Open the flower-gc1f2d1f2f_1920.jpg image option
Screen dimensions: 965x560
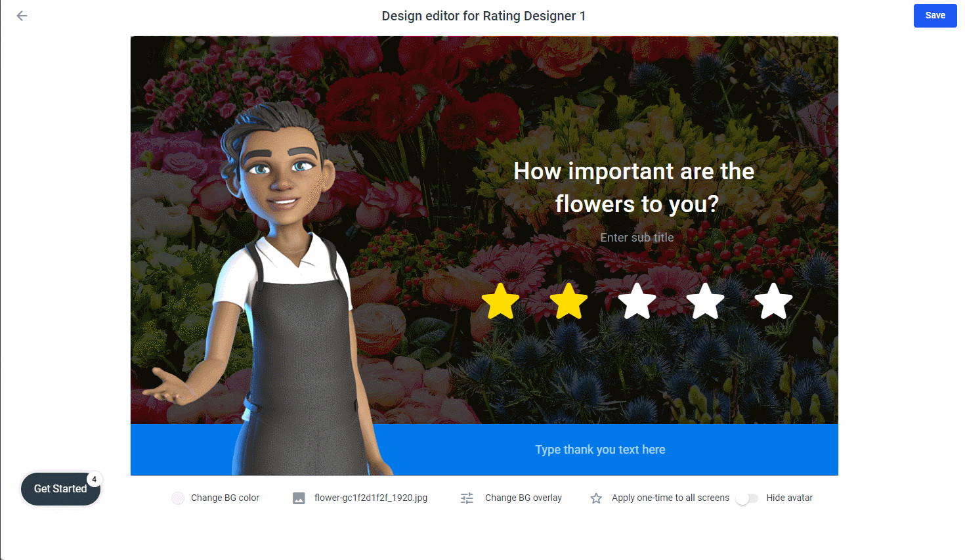point(371,498)
